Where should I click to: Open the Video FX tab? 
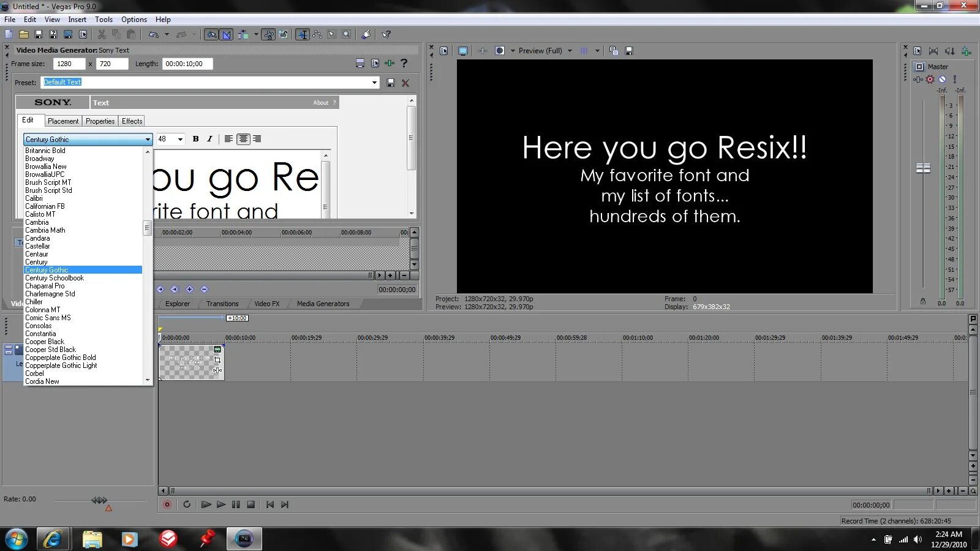pos(267,304)
